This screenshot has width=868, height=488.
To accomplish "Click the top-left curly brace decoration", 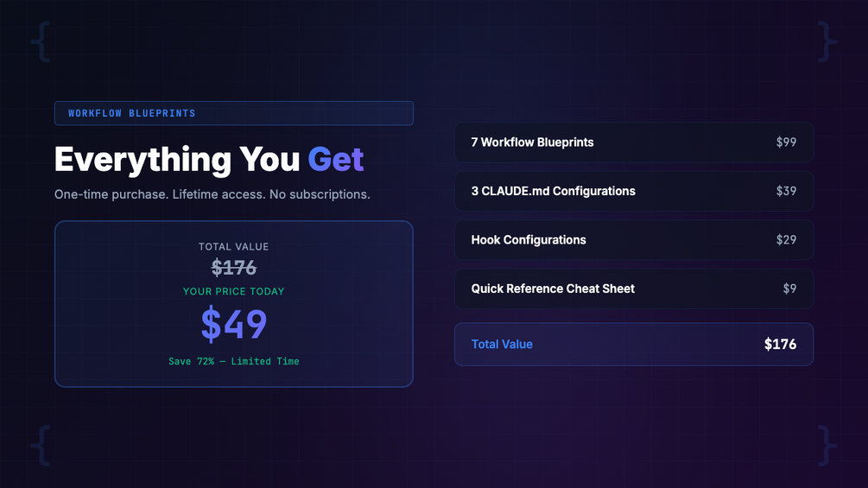I will [x=41, y=41].
